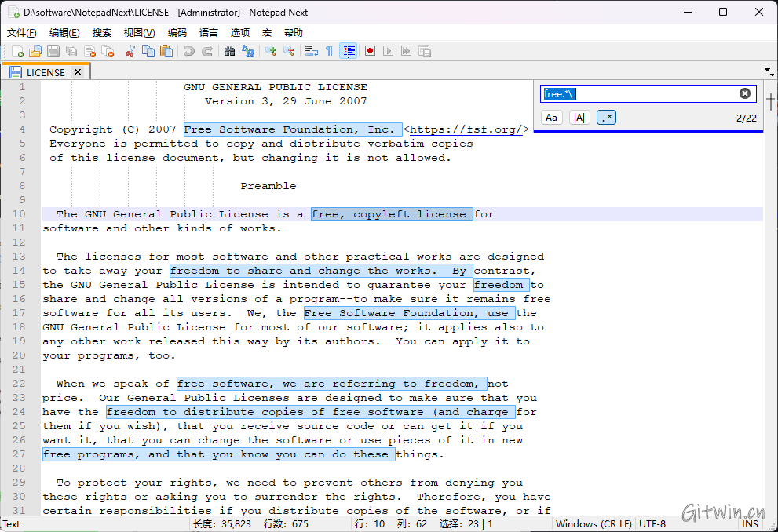Close all files using toolbar icon
778x532 pixels.
[108, 51]
